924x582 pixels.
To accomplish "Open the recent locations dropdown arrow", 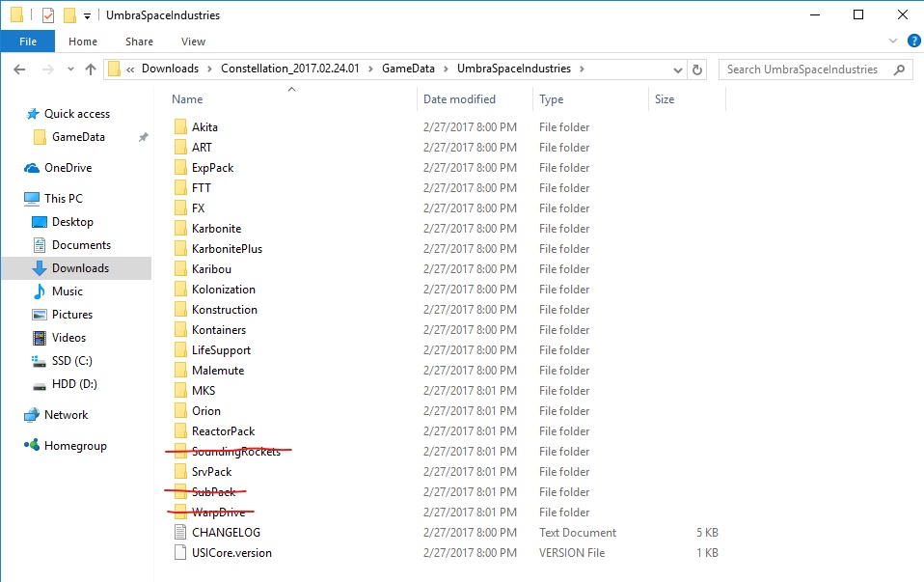I will 70,69.
